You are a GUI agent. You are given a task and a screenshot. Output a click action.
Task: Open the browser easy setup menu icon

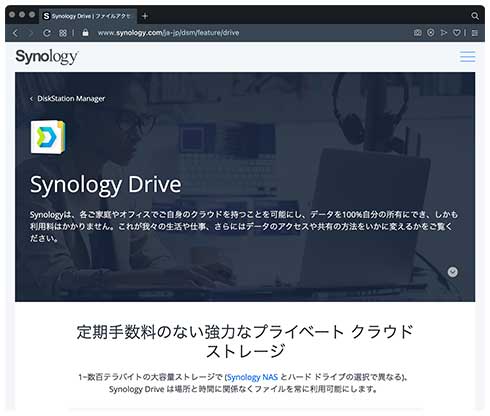(475, 33)
